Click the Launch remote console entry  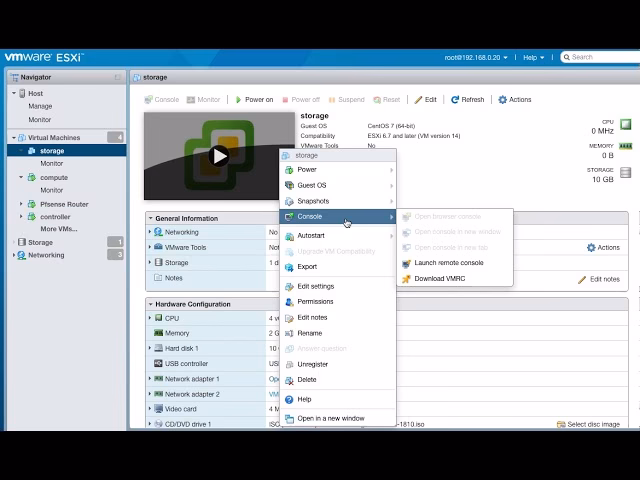pyautogui.click(x=448, y=263)
